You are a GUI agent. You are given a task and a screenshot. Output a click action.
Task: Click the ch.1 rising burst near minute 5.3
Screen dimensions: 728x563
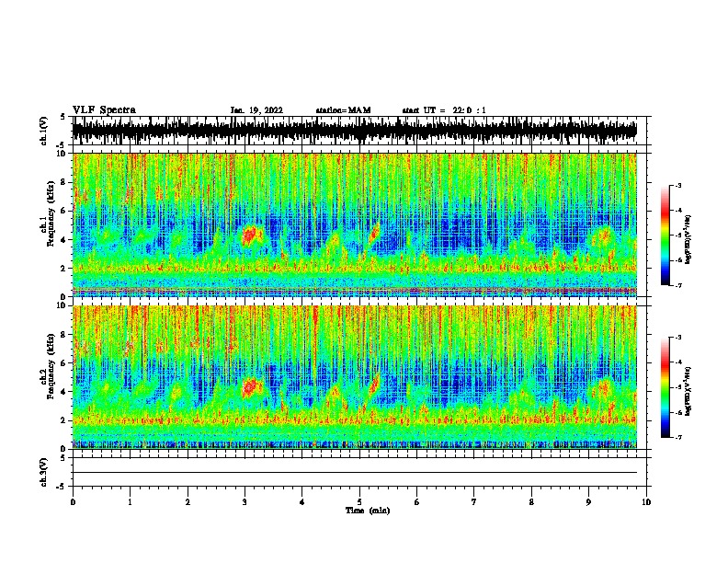click(374, 232)
